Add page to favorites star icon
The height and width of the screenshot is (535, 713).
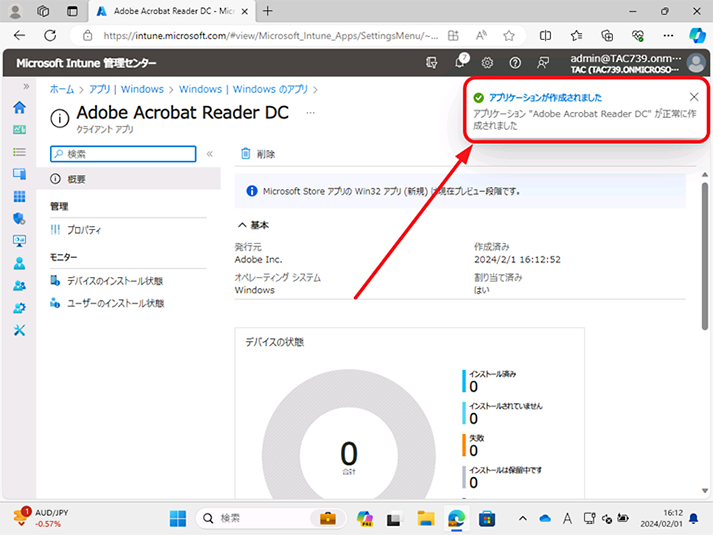click(x=509, y=35)
